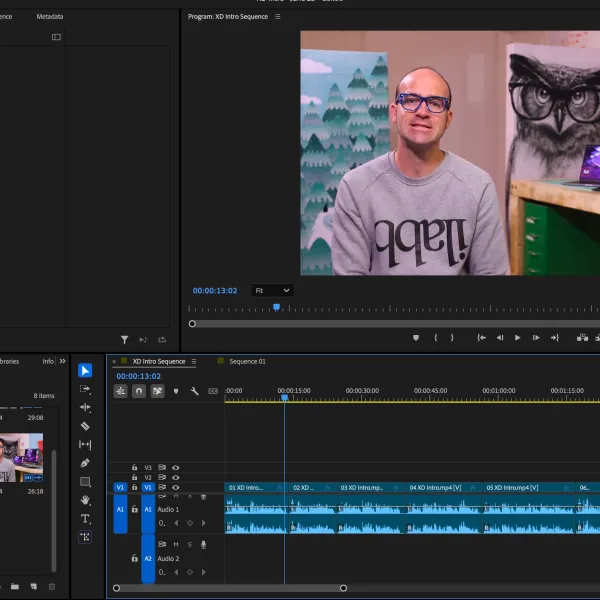Open the Info panel tab
Screen dimensions: 600x600
pyautogui.click(x=48, y=361)
